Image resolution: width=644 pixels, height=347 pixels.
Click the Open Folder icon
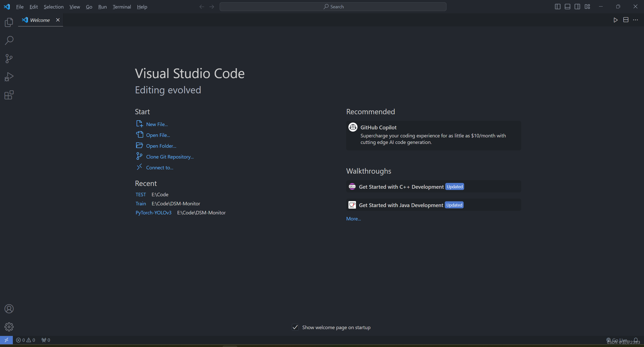point(139,145)
